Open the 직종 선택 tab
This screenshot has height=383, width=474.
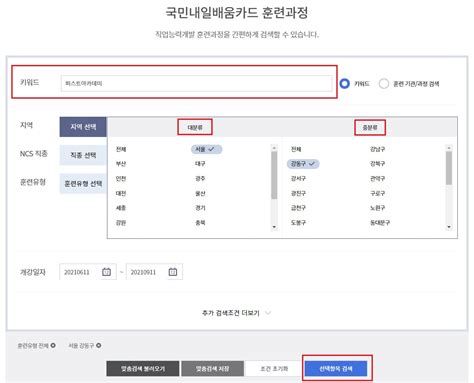pos(83,155)
